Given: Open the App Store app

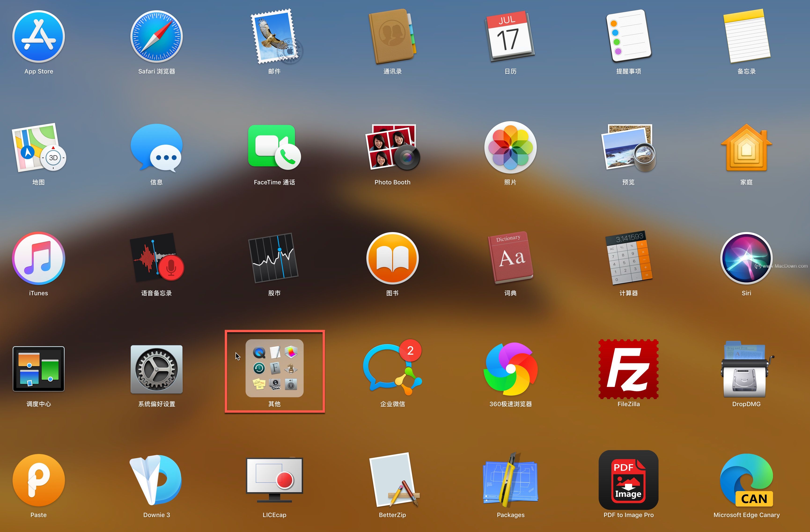Looking at the screenshot, I should point(38,36).
